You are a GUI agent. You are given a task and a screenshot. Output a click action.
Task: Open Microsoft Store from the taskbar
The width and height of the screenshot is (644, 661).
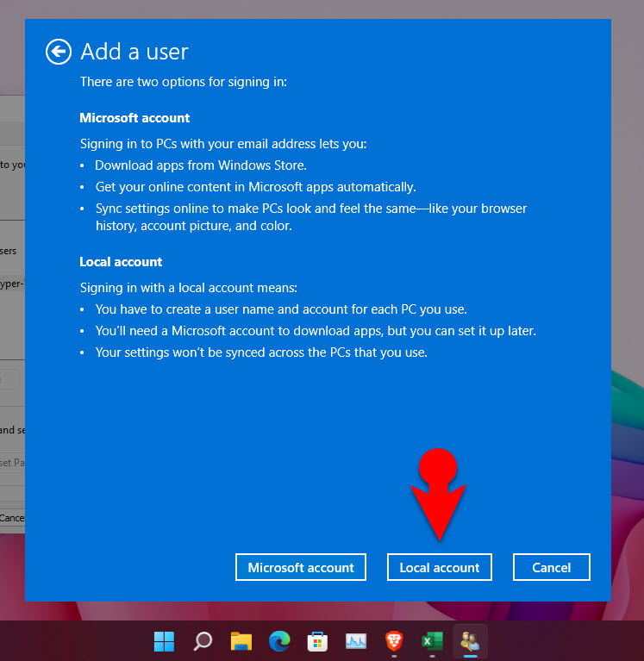pos(317,641)
